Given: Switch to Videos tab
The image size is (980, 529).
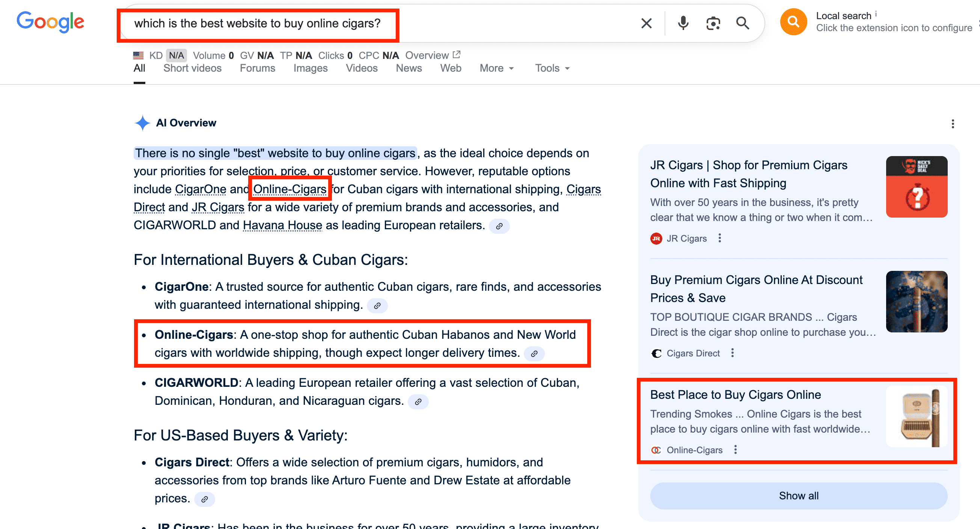Looking at the screenshot, I should 362,68.
